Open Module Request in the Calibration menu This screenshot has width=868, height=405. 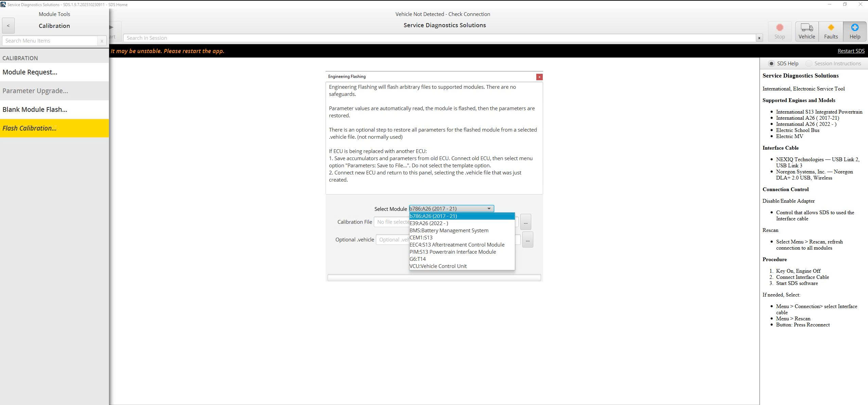[30, 72]
